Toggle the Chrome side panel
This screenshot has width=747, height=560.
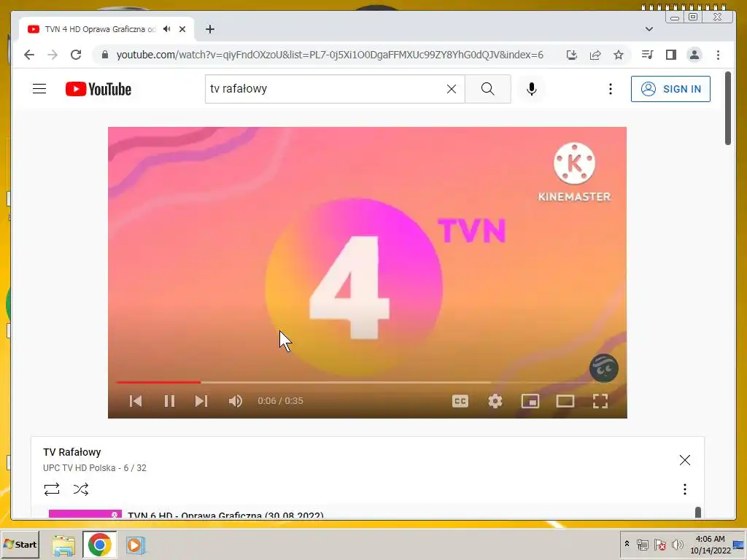pos(671,55)
